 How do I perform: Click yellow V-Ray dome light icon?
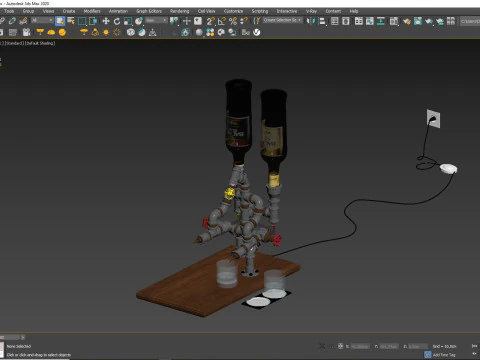point(51,32)
